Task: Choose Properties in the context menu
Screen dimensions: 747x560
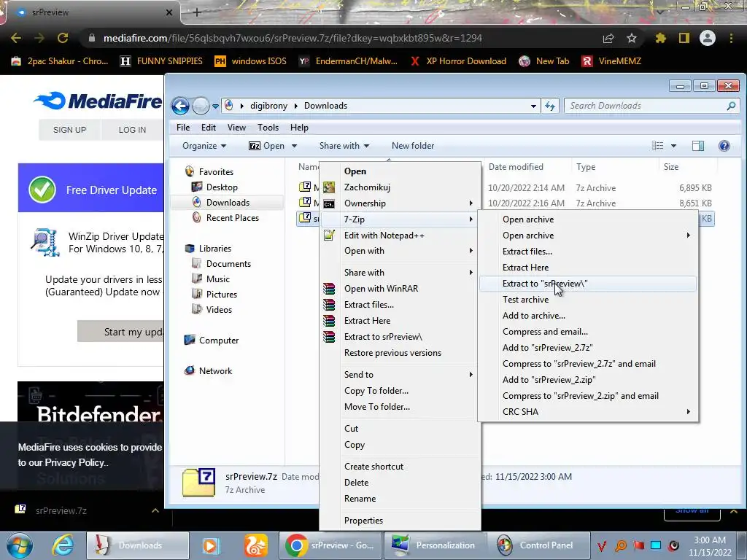Action: click(400, 521)
